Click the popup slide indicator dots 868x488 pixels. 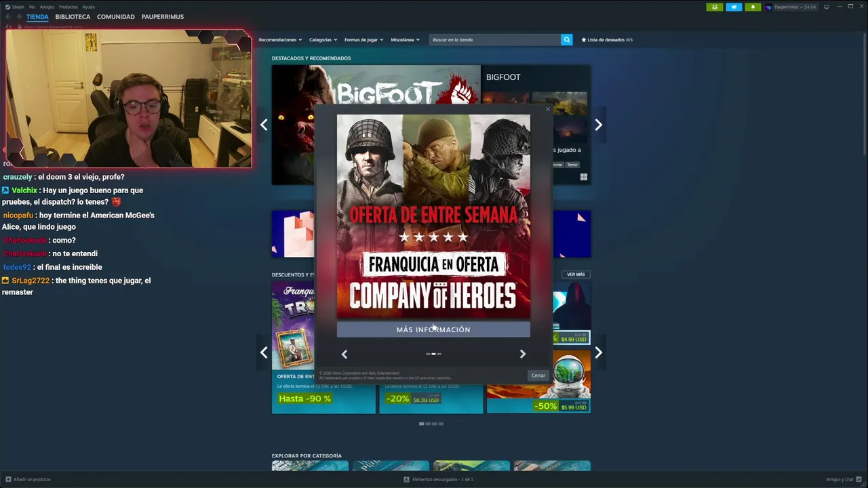click(x=433, y=354)
